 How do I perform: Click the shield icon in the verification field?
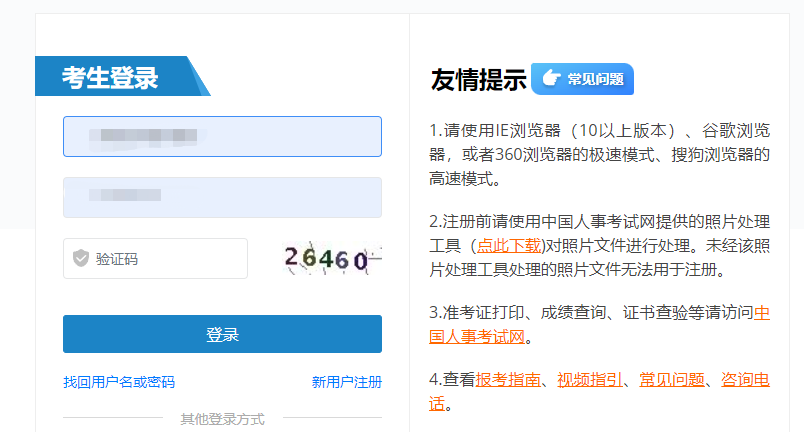coord(81,259)
